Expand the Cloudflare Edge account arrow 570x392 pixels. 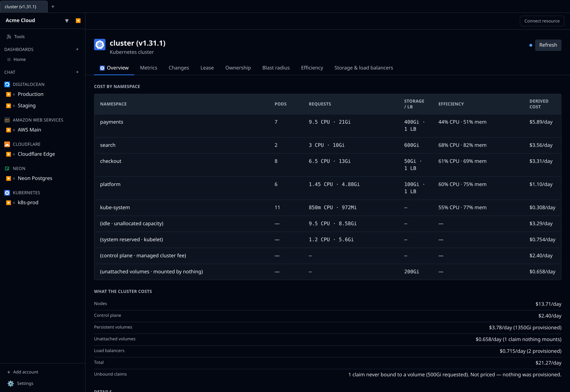(x=9, y=154)
